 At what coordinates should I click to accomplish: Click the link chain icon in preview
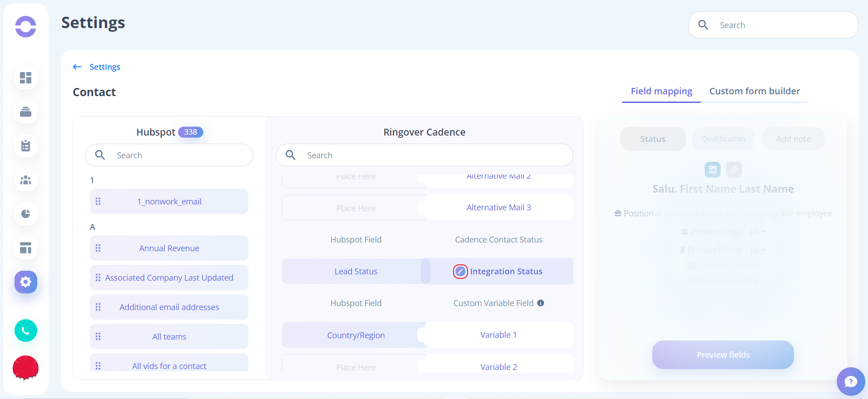tap(734, 170)
